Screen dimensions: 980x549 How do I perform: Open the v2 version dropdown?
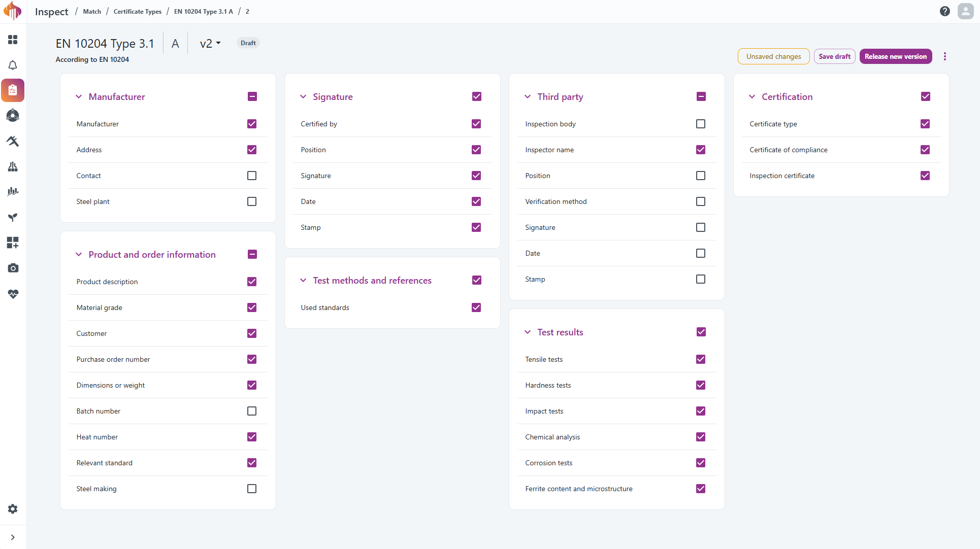(210, 44)
